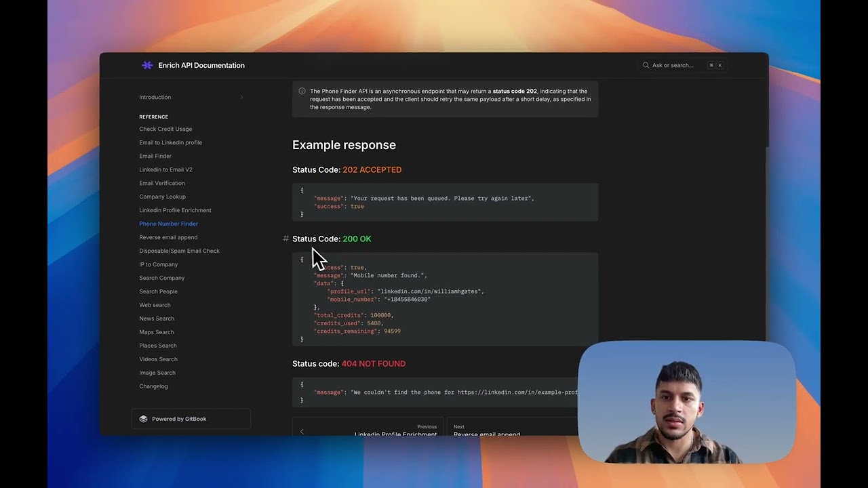868x488 pixels.
Task: Open the News Search page
Action: click(x=157, y=319)
